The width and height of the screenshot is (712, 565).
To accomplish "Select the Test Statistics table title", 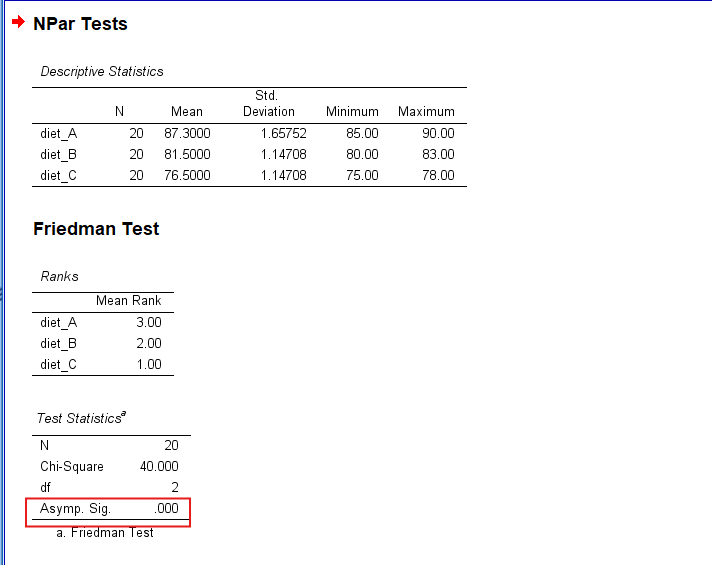I will coord(80,419).
